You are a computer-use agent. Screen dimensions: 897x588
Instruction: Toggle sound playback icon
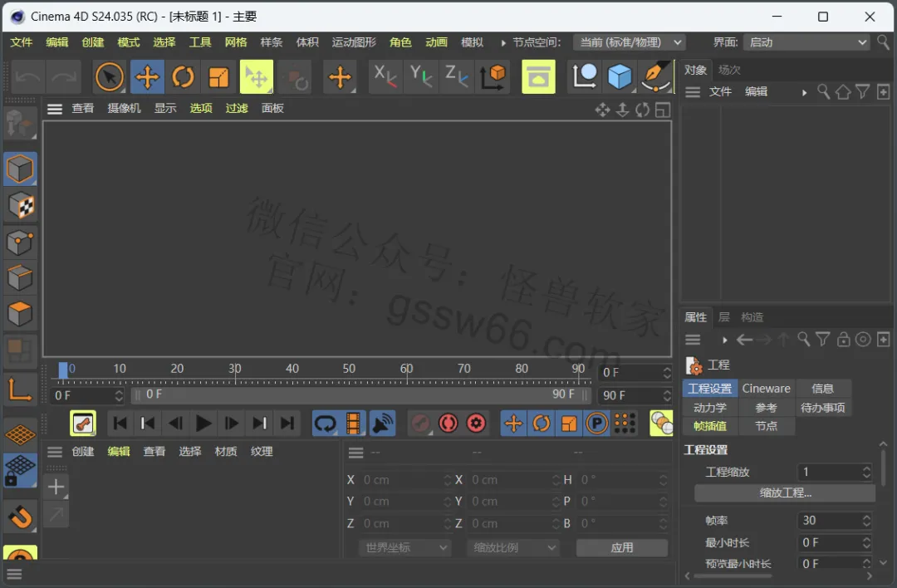tap(382, 424)
